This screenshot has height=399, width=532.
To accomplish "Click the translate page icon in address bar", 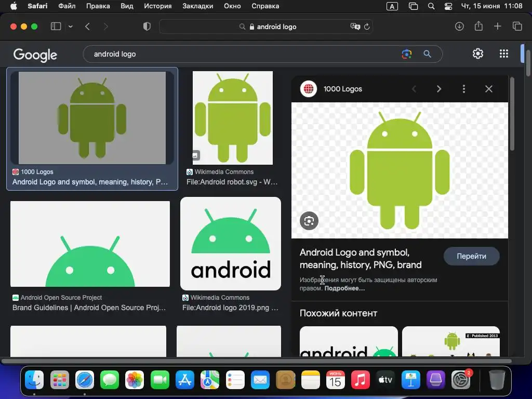I will click(355, 26).
